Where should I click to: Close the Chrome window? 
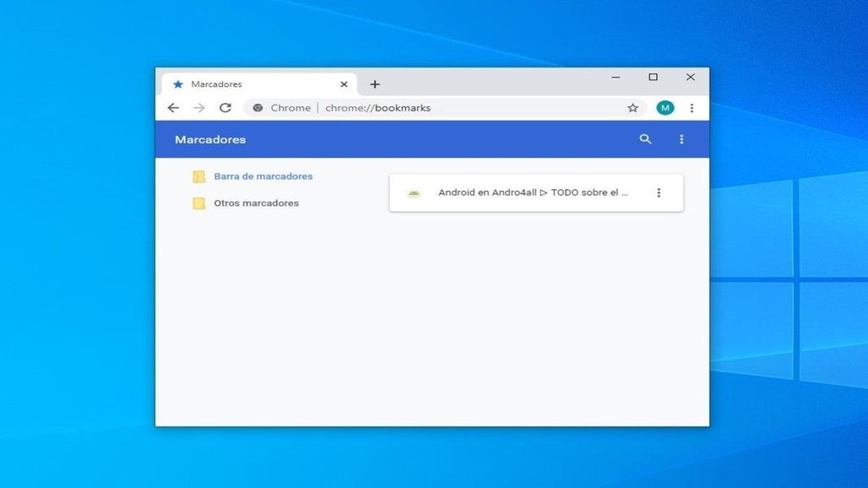click(690, 77)
